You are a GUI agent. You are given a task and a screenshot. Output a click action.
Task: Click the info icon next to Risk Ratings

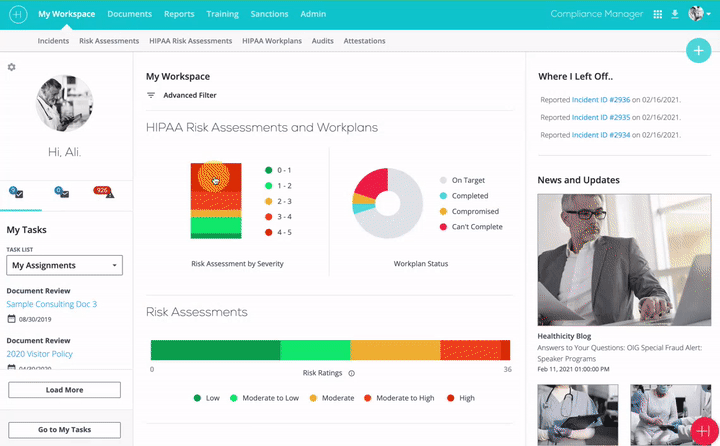[351, 373]
